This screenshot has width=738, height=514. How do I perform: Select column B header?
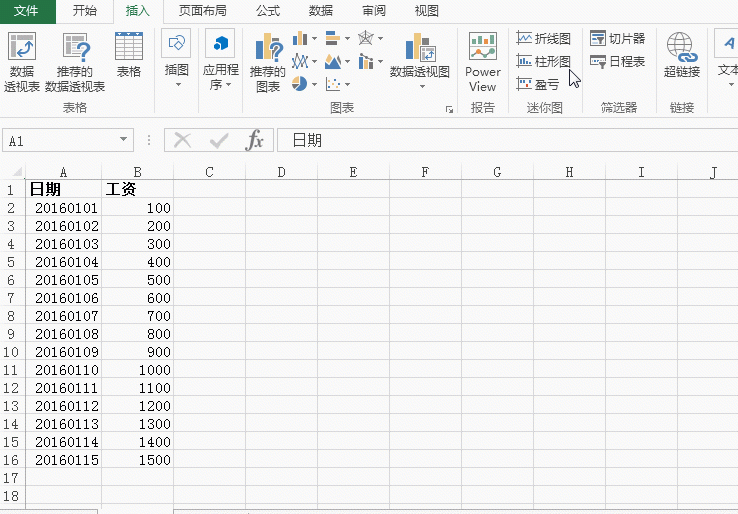tap(137, 172)
